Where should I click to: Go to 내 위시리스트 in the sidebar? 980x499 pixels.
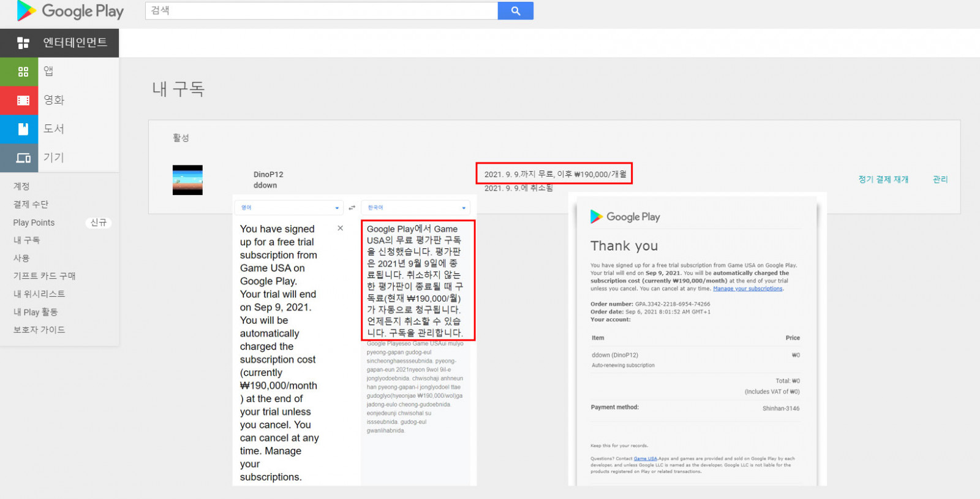click(x=39, y=294)
